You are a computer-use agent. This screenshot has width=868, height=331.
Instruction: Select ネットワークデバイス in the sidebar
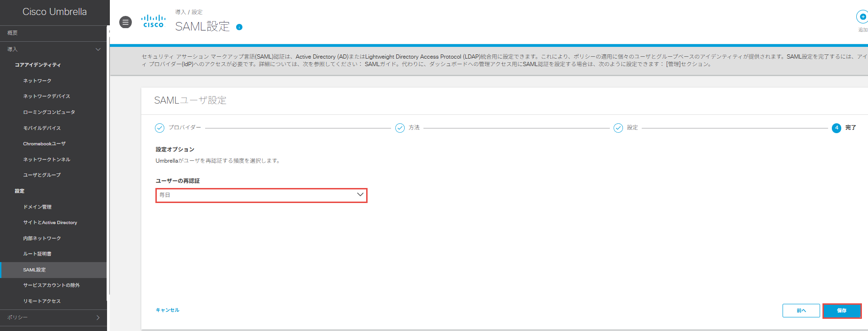[x=46, y=96]
